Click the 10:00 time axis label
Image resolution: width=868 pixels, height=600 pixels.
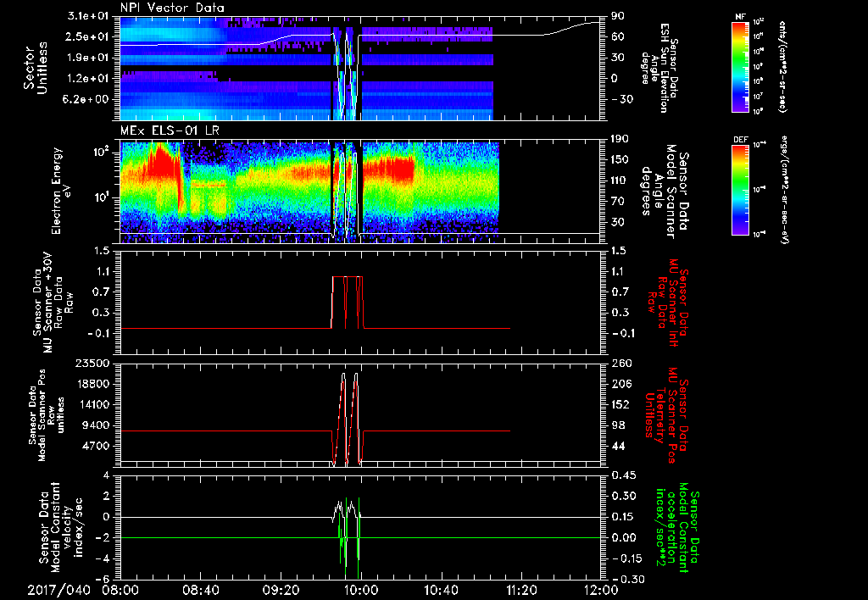[360, 590]
